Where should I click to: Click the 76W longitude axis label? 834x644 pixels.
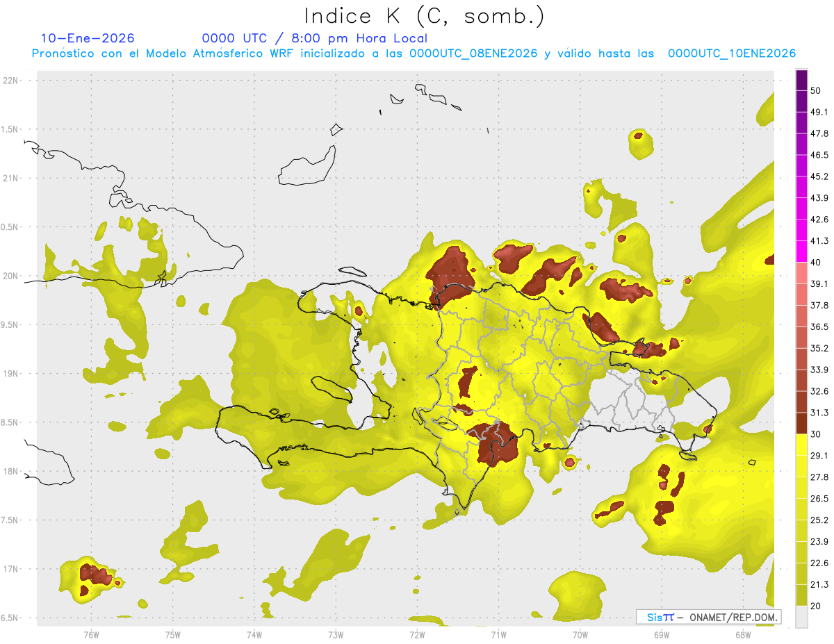pyautogui.click(x=91, y=634)
